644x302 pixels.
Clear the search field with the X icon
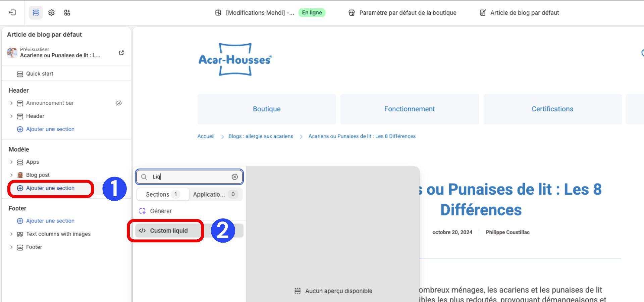(234, 177)
